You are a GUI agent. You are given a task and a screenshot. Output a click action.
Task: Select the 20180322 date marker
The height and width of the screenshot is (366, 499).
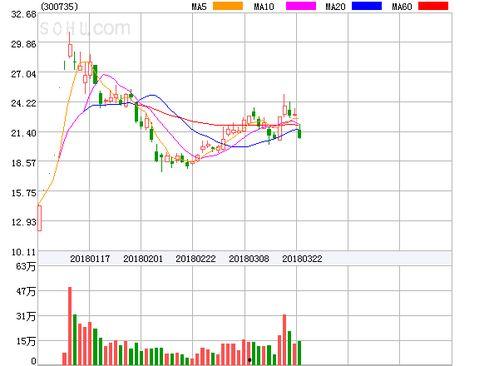click(x=302, y=259)
